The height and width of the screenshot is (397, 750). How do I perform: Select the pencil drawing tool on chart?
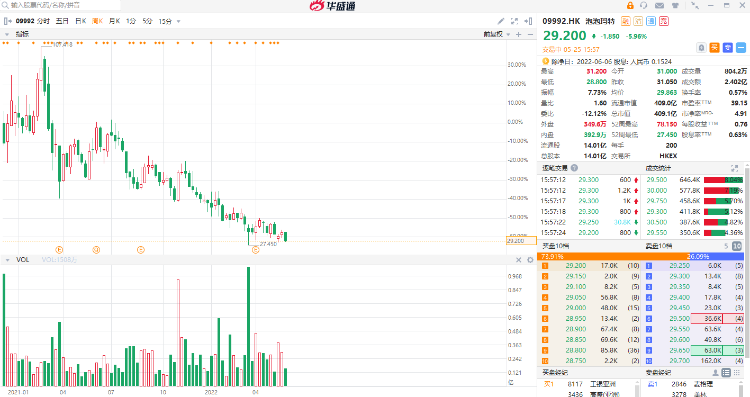tap(501, 21)
